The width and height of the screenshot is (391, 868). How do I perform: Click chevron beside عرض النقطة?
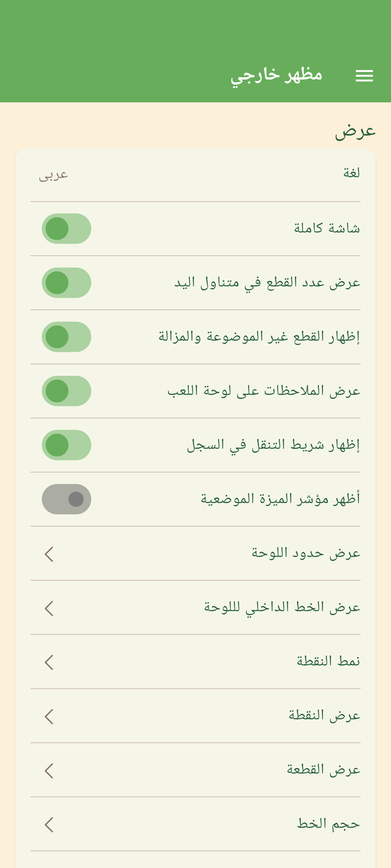click(49, 716)
